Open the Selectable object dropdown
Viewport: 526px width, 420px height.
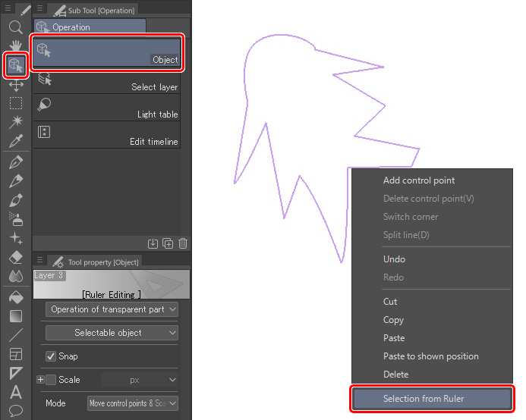coord(112,333)
